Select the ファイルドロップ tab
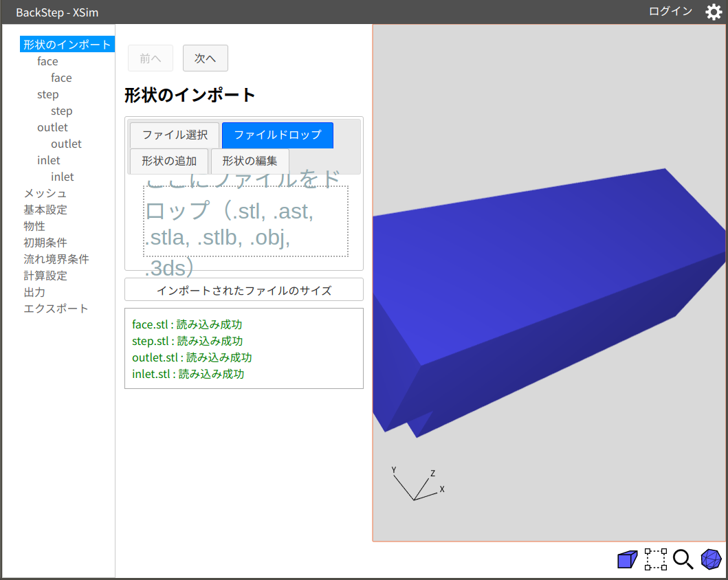The height and width of the screenshot is (580, 728). click(x=277, y=135)
